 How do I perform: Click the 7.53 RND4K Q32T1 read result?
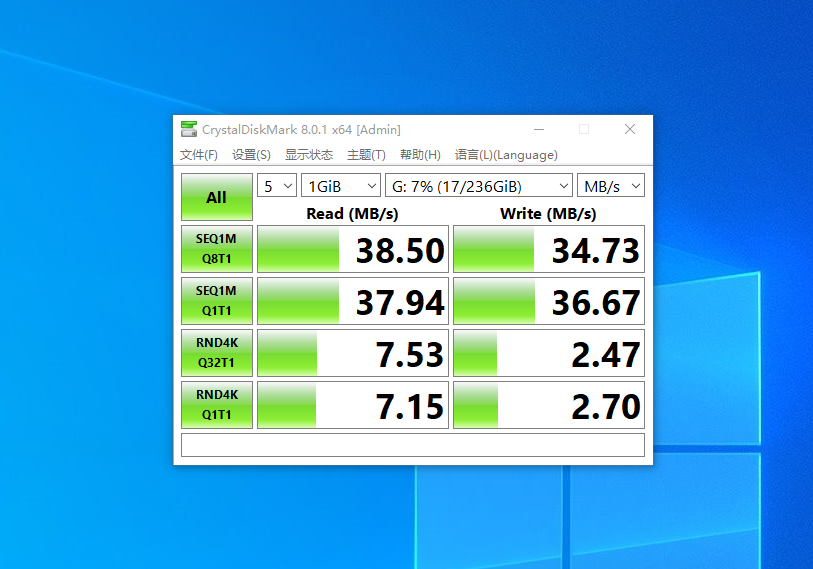click(x=353, y=353)
